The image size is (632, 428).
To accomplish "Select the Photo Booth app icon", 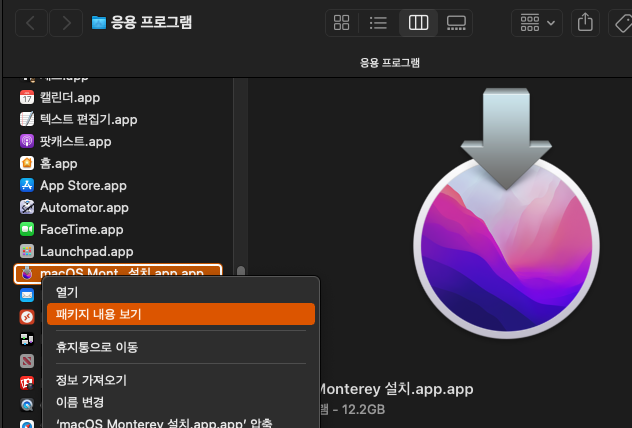I will [x=27, y=383].
